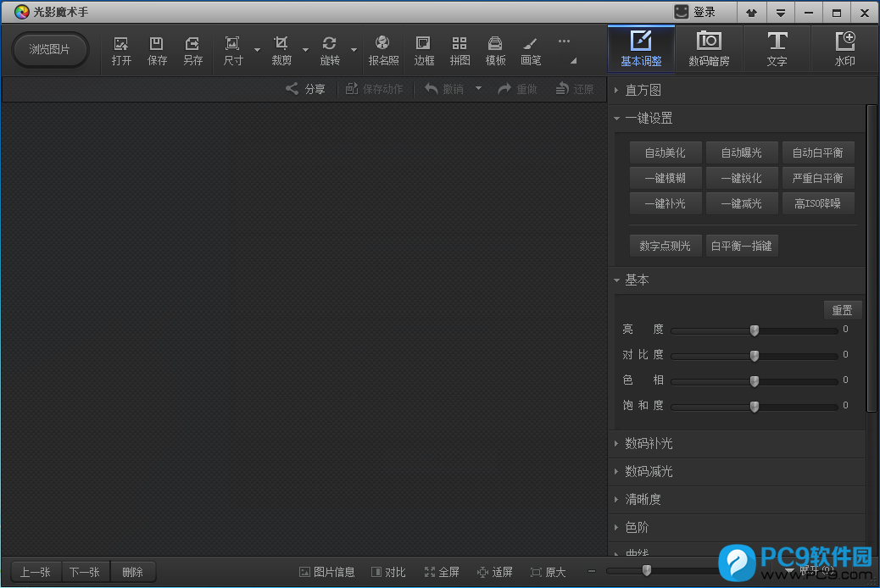The width and height of the screenshot is (880, 588).
Task: Click the 白平衡一指键 button
Action: (741, 246)
